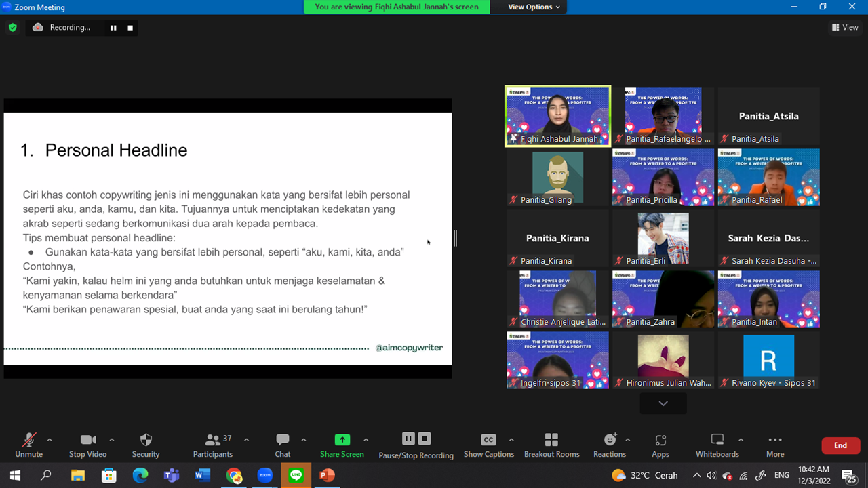Open Zoom Apps

click(x=660, y=445)
